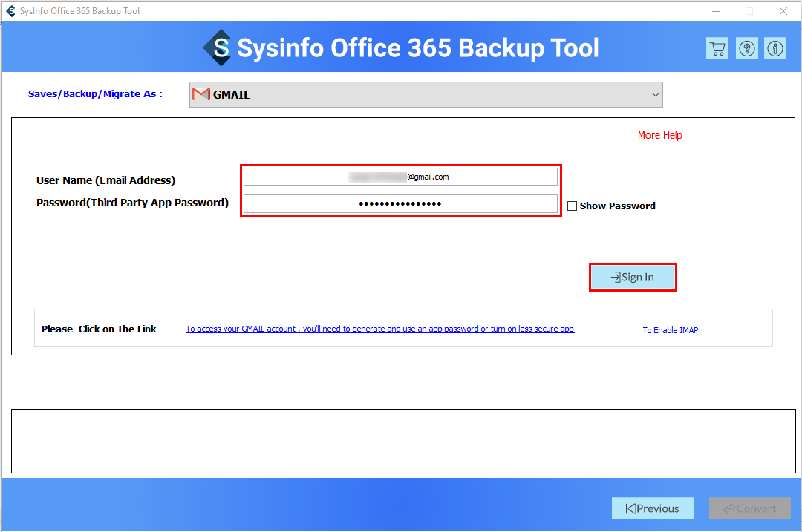The image size is (802, 532).
Task: Click the maximize window button
Action: 749,11
